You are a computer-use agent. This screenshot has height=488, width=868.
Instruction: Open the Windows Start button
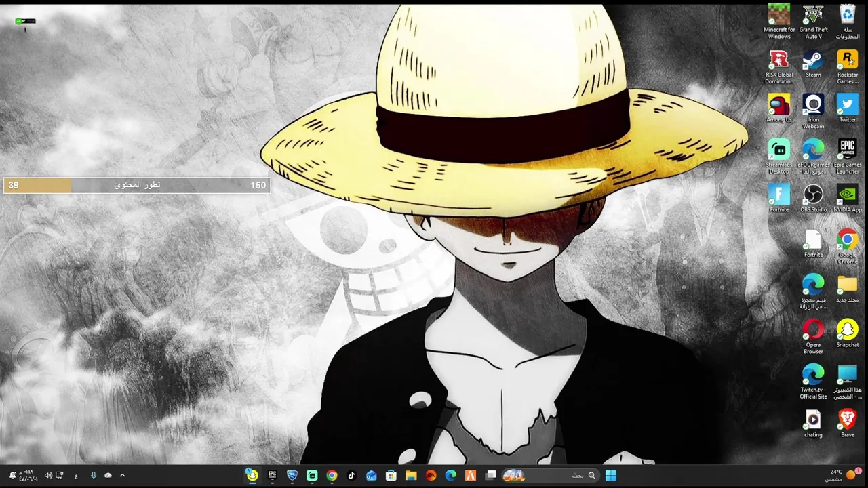click(610, 475)
